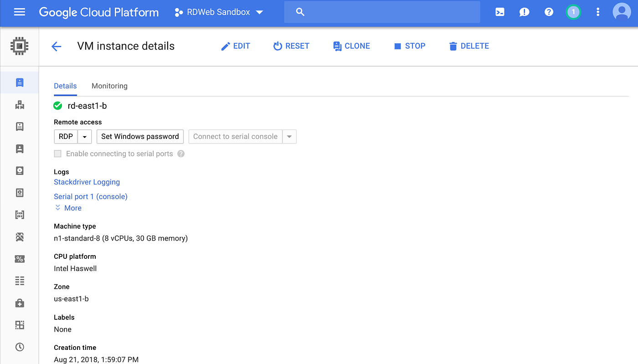Screen dimensions: 638x364
Task: Open the RDWeb Sandbox project selector
Action: point(219,12)
